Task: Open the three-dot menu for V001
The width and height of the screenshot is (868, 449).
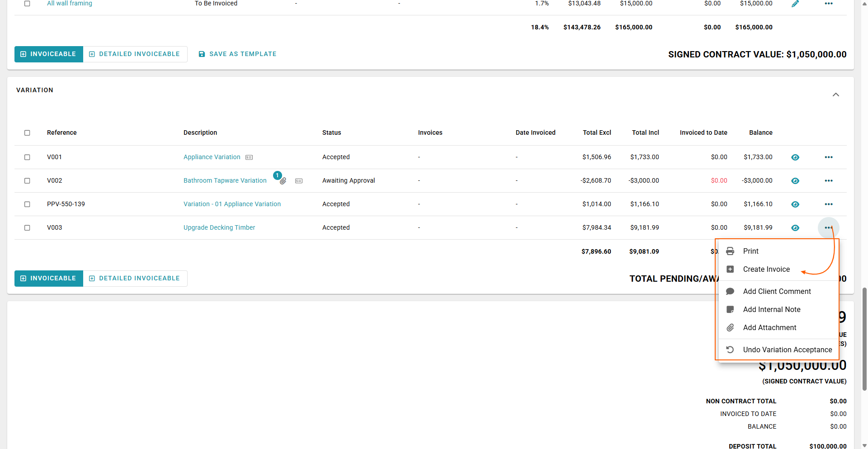Action: 829,157
